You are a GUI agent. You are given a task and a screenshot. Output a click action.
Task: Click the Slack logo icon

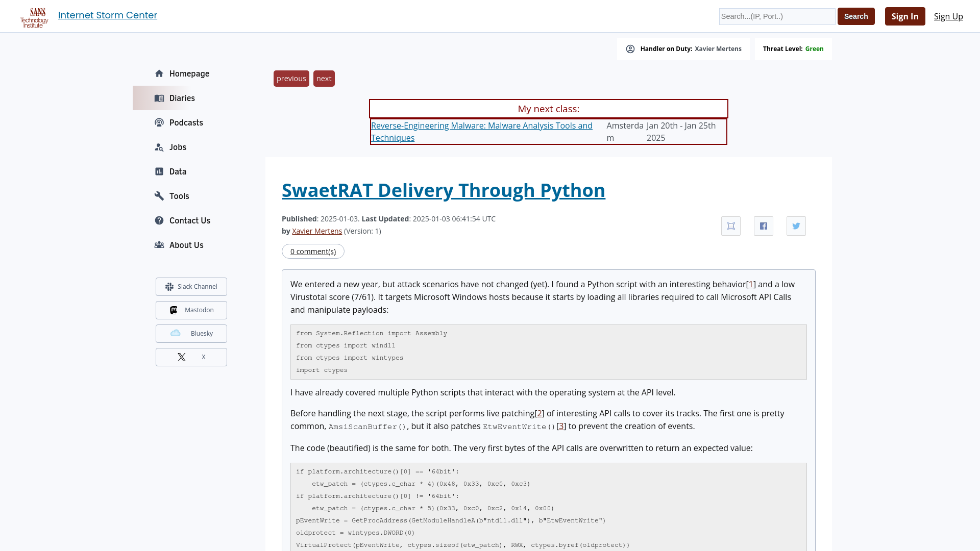click(169, 287)
